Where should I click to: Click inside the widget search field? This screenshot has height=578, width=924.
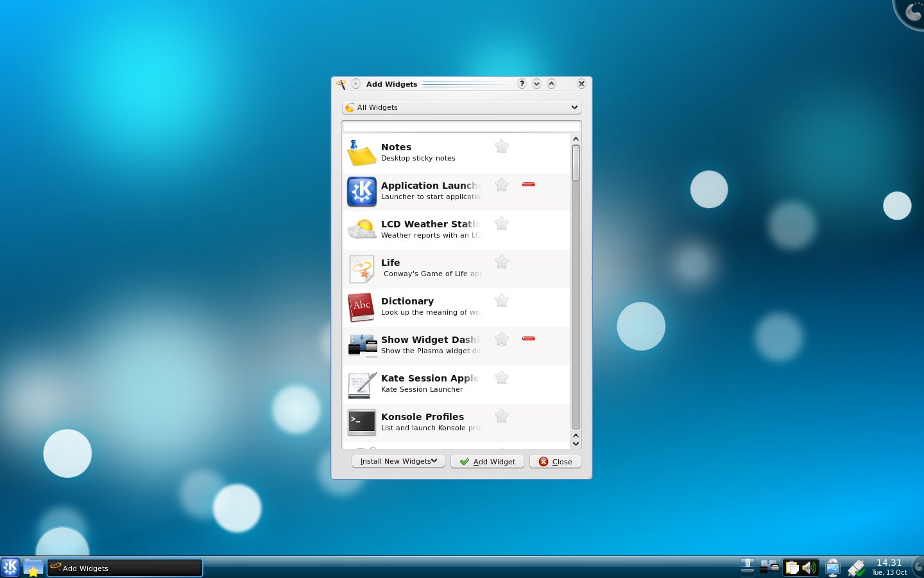pyautogui.click(x=461, y=127)
